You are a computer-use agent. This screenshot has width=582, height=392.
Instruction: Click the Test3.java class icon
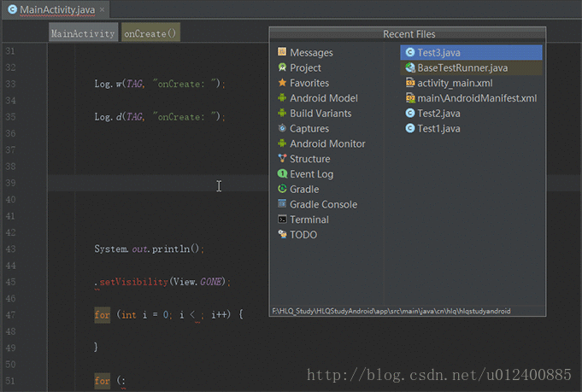(x=410, y=52)
